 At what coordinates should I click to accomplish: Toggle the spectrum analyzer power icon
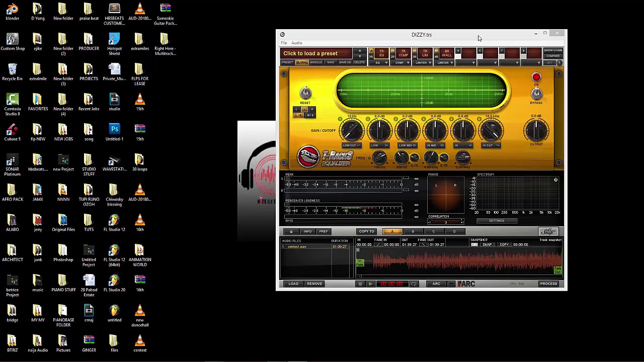point(555,179)
